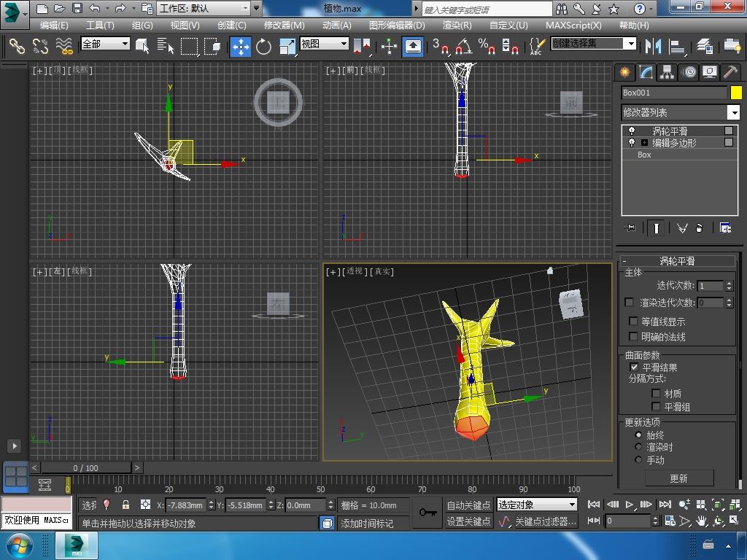Open the 创建选择集 named selection dropdown
This screenshot has height=560, width=747.
594,44
